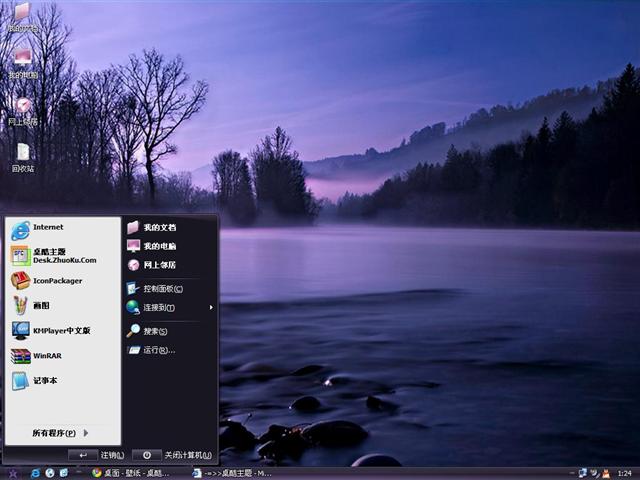This screenshot has width=640, height=480.
Task: Launch 画图 (Paint) from the Start menu
Action: point(63,305)
